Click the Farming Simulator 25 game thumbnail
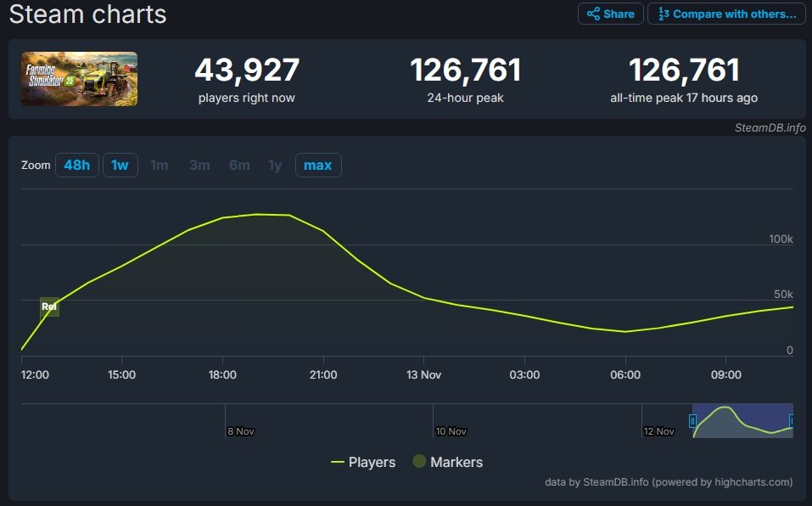This screenshot has height=506, width=812. [x=79, y=79]
